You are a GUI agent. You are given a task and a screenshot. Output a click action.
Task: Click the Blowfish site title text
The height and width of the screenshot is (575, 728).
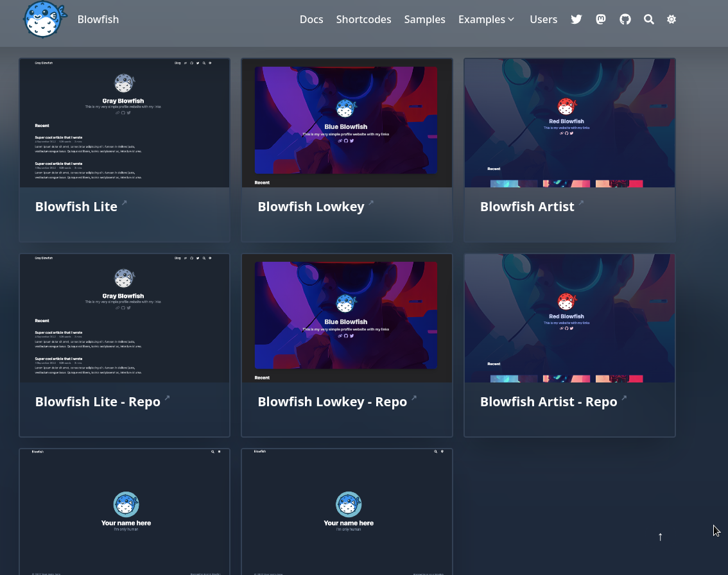(x=98, y=19)
